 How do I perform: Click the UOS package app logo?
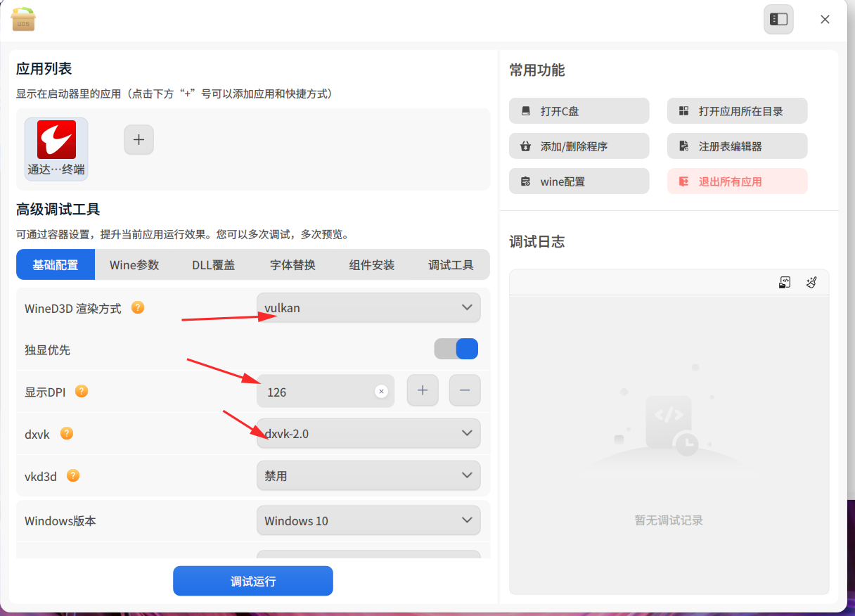coord(23,19)
